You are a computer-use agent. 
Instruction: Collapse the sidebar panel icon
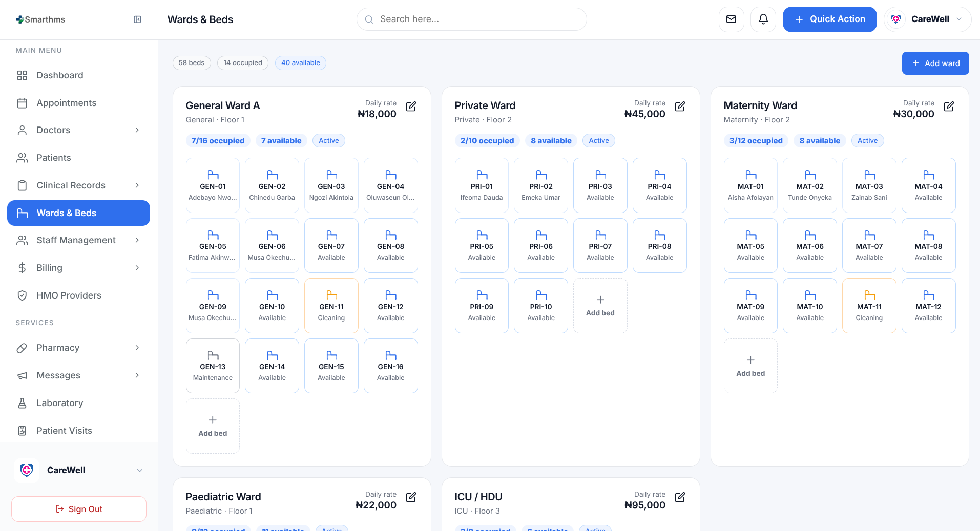137,19
